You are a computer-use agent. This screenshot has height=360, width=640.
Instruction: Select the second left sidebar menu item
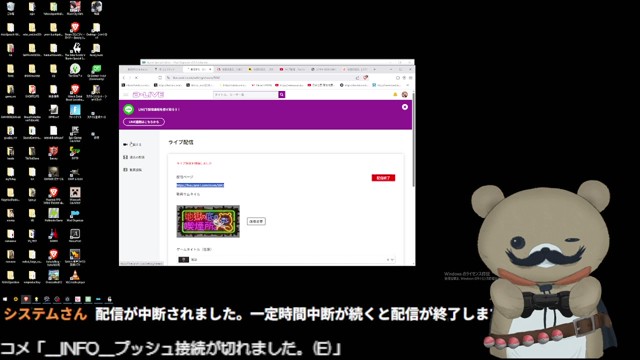[x=134, y=157]
